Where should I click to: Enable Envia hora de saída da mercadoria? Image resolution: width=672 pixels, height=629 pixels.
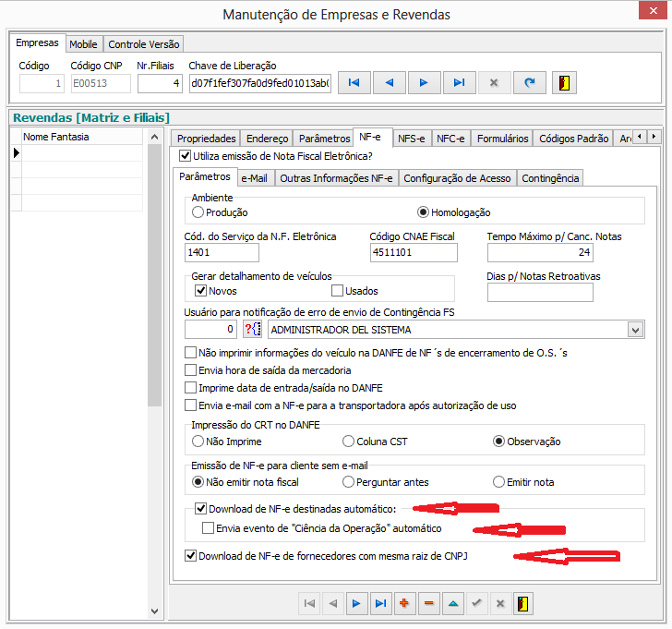190,370
